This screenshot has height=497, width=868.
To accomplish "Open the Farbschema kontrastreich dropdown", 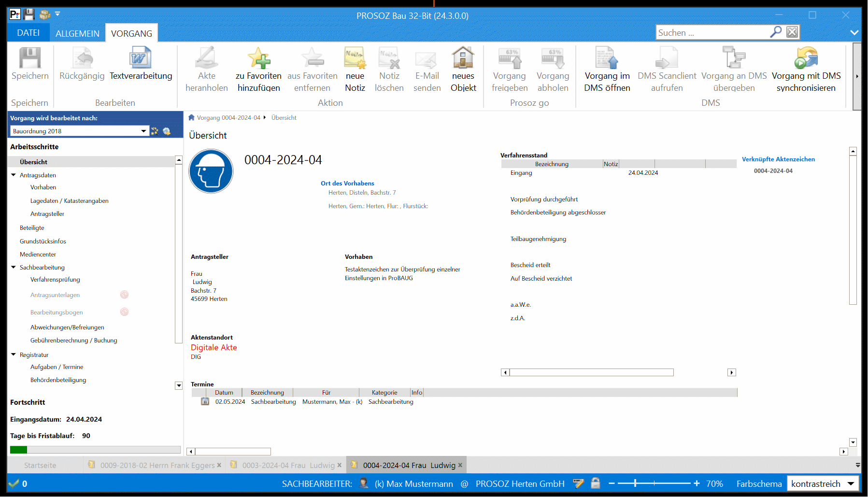I will [x=823, y=483].
